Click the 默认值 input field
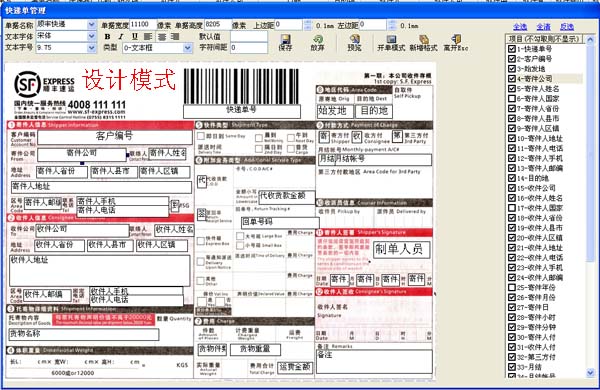Image resolution: width=600 pixels, height=390 pixels. pos(249,36)
